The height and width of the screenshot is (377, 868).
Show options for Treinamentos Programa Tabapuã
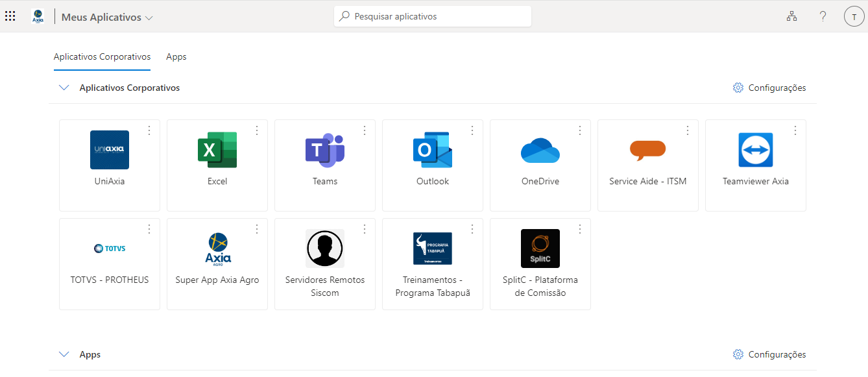[472, 229]
